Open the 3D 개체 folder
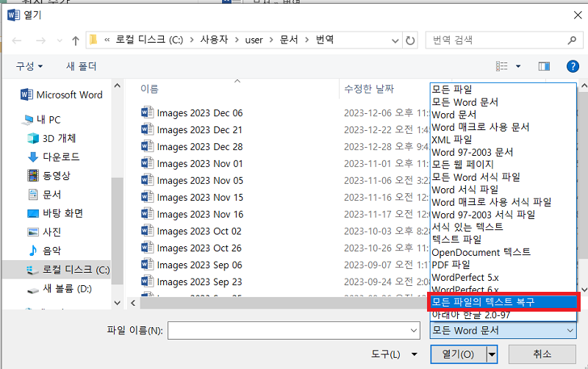This screenshot has height=369, width=588. (51, 138)
